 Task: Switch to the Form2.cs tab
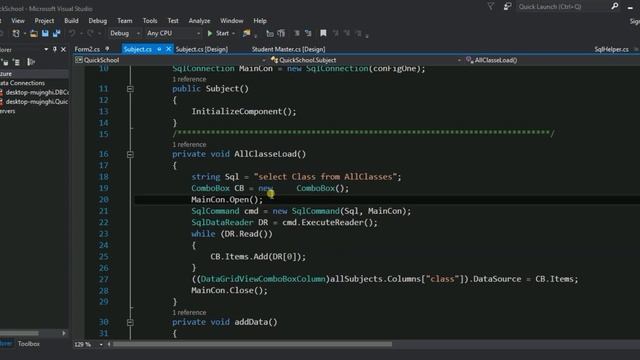pos(87,49)
